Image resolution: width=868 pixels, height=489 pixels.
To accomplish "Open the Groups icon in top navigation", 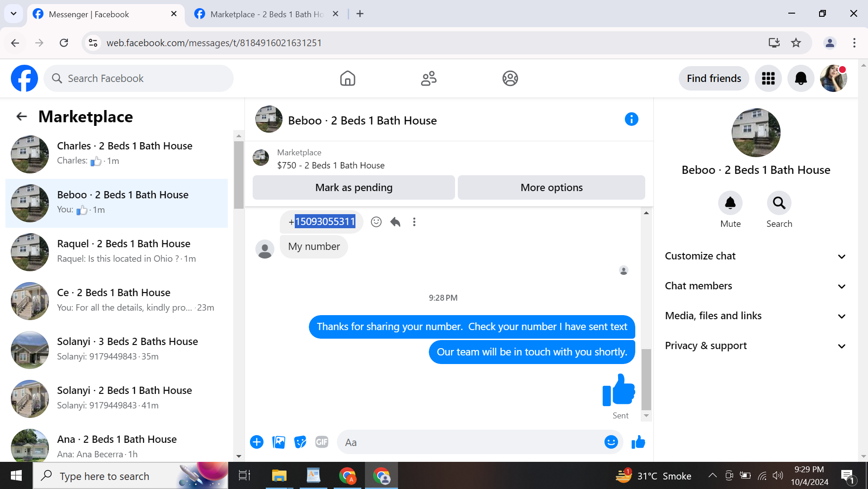I will tap(510, 78).
